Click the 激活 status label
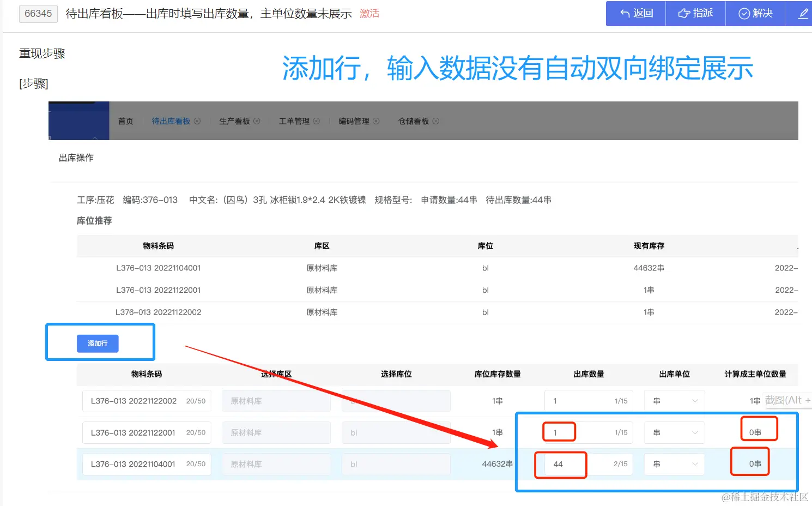 click(369, 14)
